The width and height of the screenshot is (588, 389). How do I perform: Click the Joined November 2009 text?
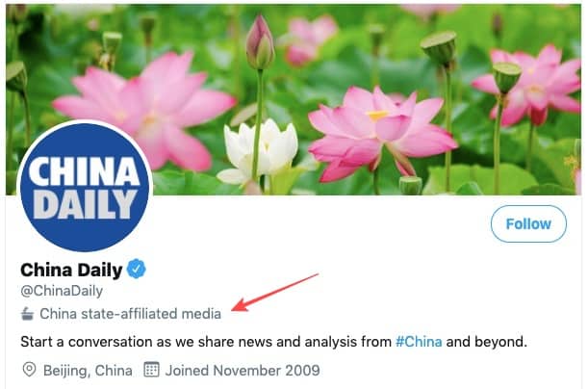point(243,371)
